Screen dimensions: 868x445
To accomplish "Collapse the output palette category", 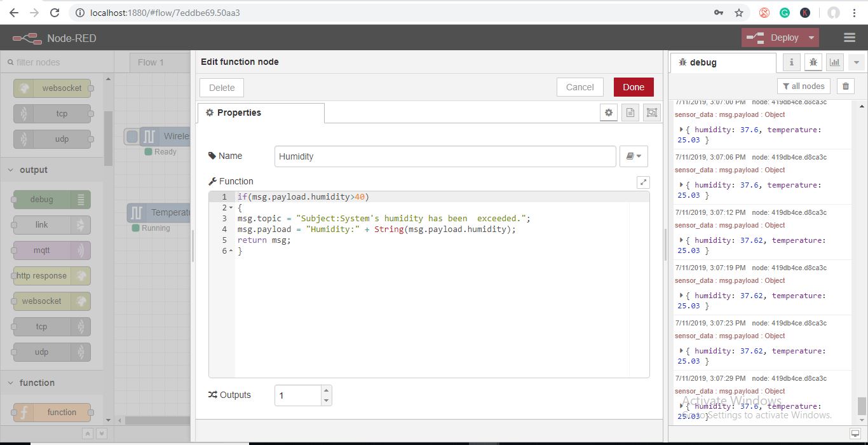I will (11, 170).
